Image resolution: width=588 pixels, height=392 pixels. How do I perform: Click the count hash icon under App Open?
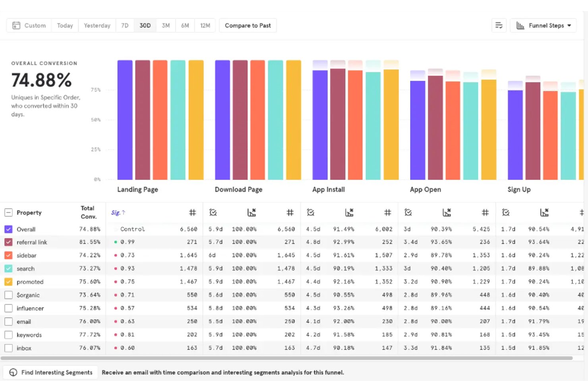click(485, 212)
